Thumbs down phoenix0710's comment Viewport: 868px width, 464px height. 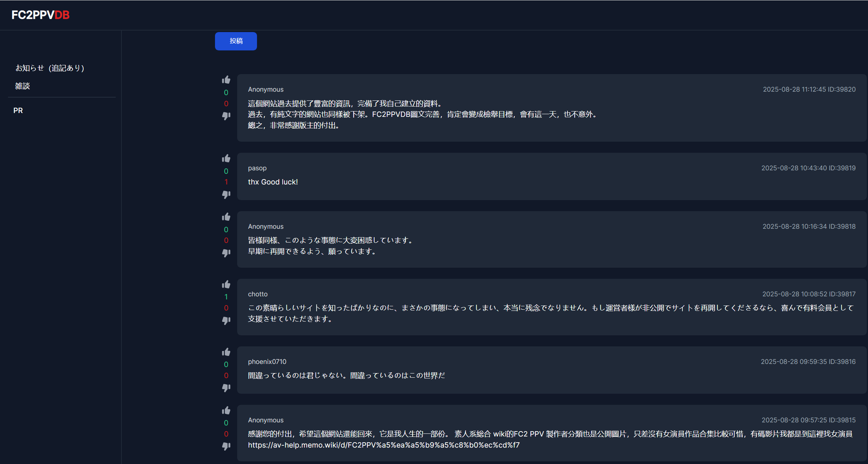[226, 388]
